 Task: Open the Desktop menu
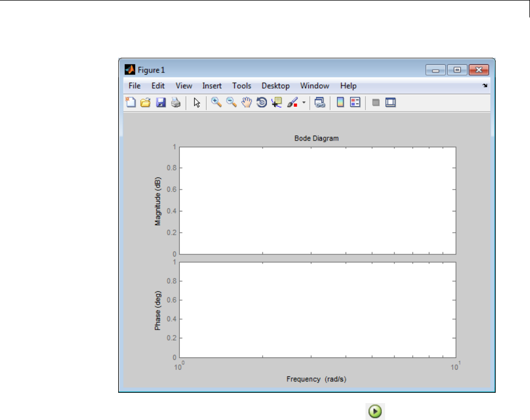point(276,86)
